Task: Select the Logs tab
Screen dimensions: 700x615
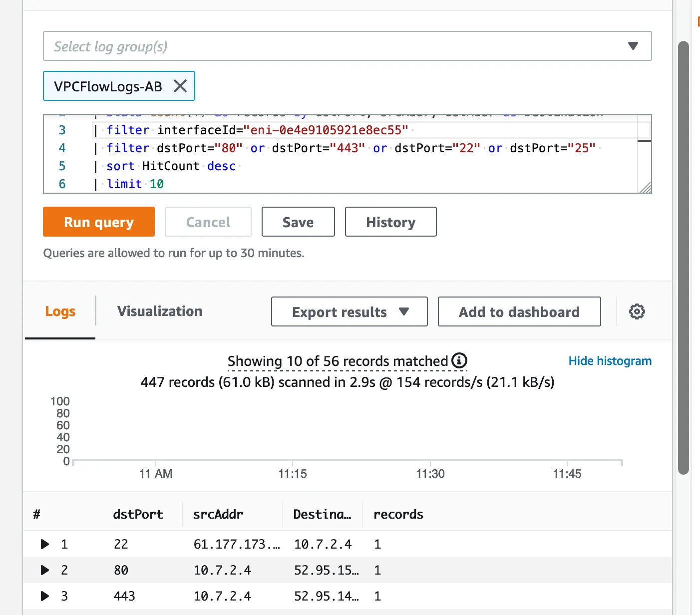Action: pos(60,311)
